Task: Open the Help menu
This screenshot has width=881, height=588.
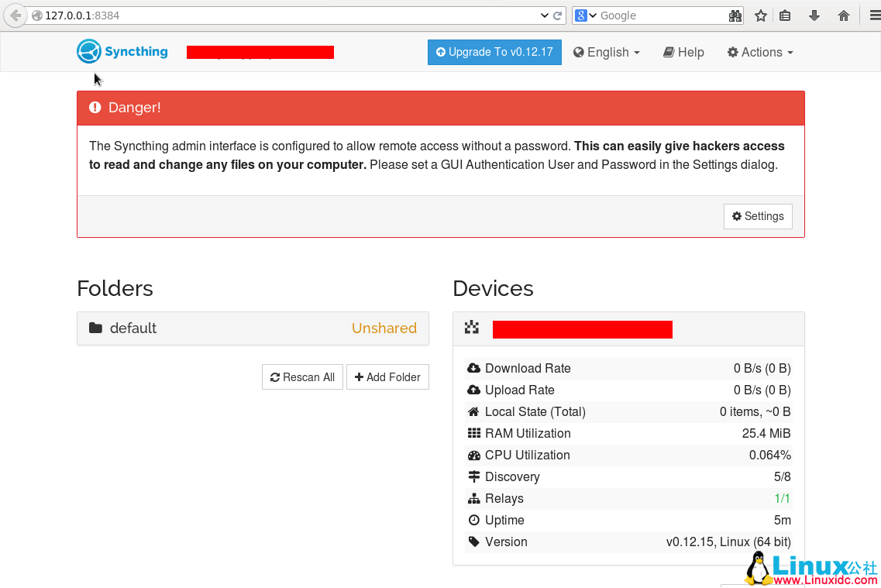Action: [x=683, y=52]
